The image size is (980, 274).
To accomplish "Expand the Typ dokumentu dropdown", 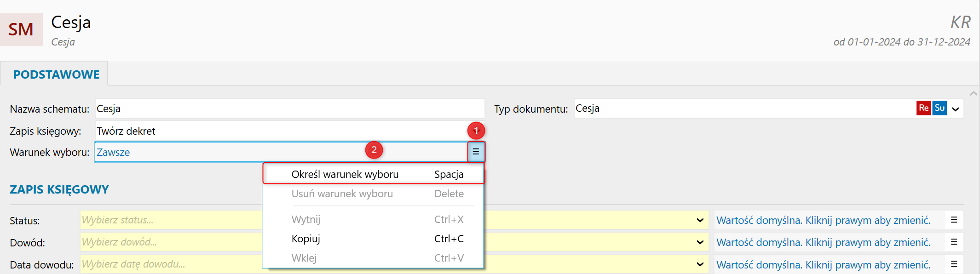I will click(956, 109).
